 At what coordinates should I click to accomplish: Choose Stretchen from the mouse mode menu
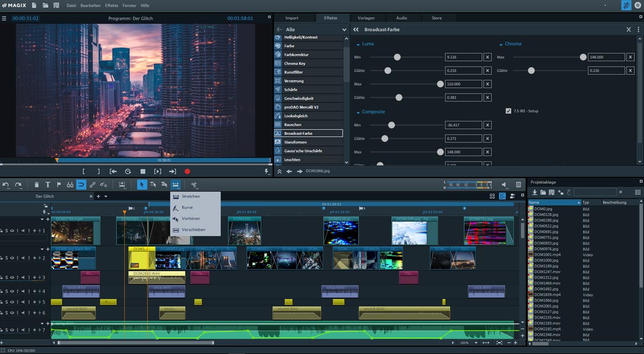(195, 196)
